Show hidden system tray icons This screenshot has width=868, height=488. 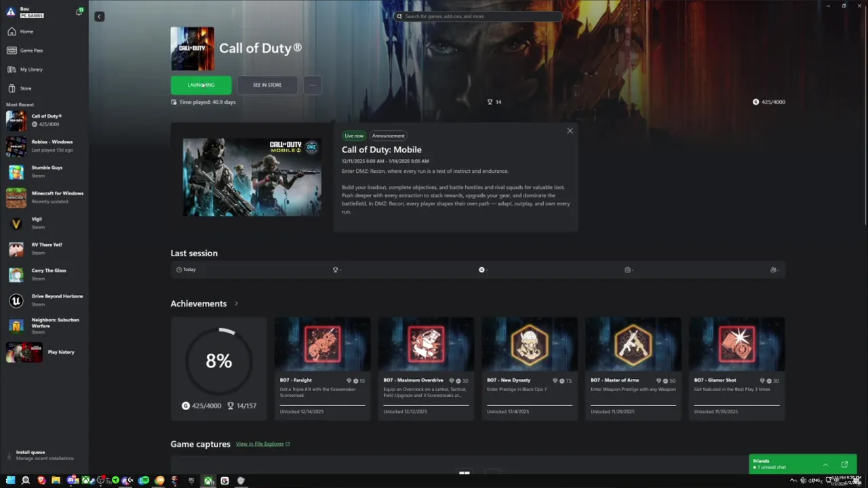click(793, 481)
